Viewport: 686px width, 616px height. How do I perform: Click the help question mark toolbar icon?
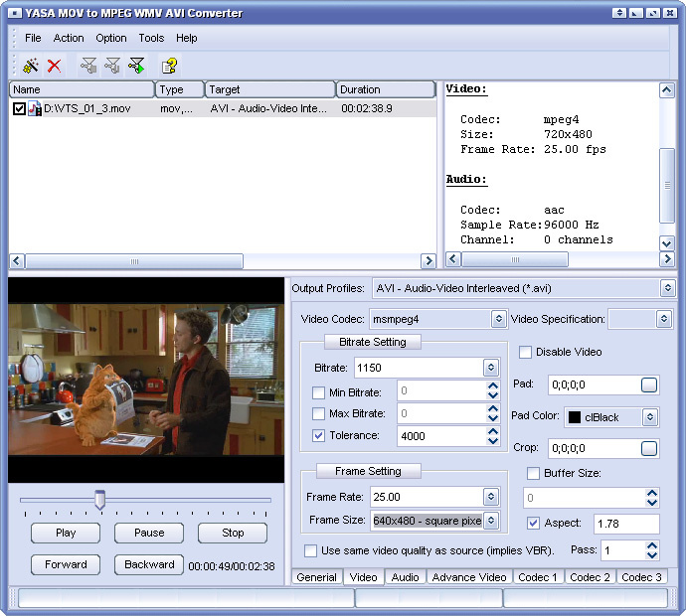[170, 66]
